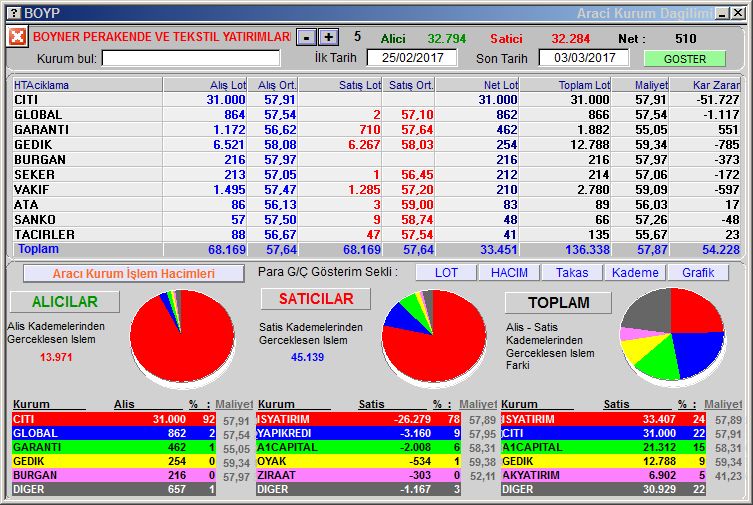
Task: Sort by Alış Lot column header
Action: pyautogui.click(x=205, y=85)
